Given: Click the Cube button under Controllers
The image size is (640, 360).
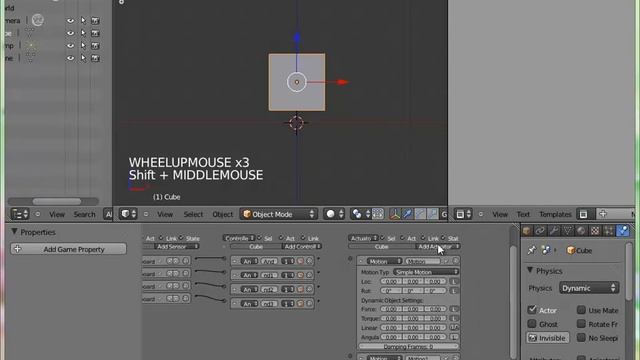Looking at the screenshot, I should tap(256, 246).
